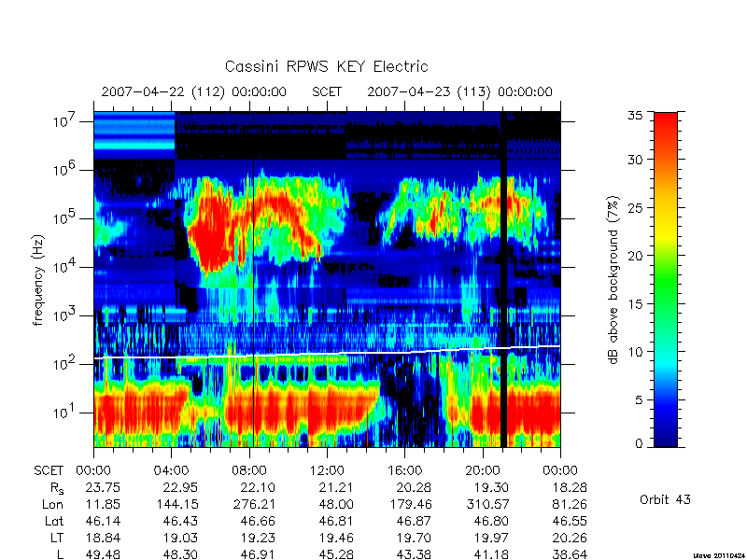This screenshot has height=560, width=747.
Task: Select the 10^6 frequency tick label
Action: pyautogui.click(x=63, y=170)
